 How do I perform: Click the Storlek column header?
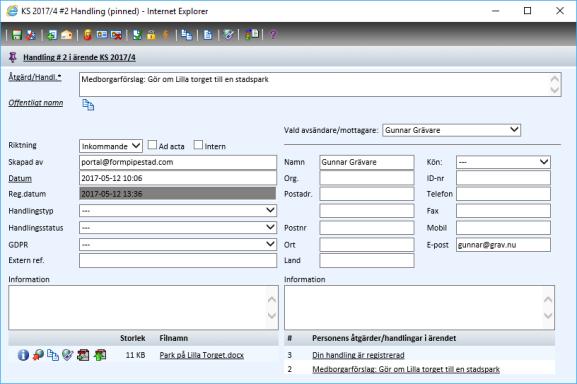pos(132,338)
